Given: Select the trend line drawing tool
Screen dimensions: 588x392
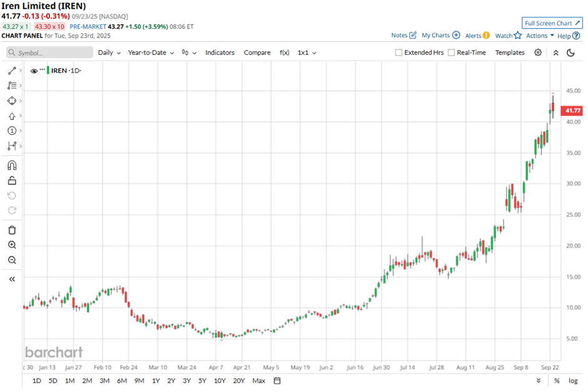Looking at the screenshot, I should tap(12, 71).
